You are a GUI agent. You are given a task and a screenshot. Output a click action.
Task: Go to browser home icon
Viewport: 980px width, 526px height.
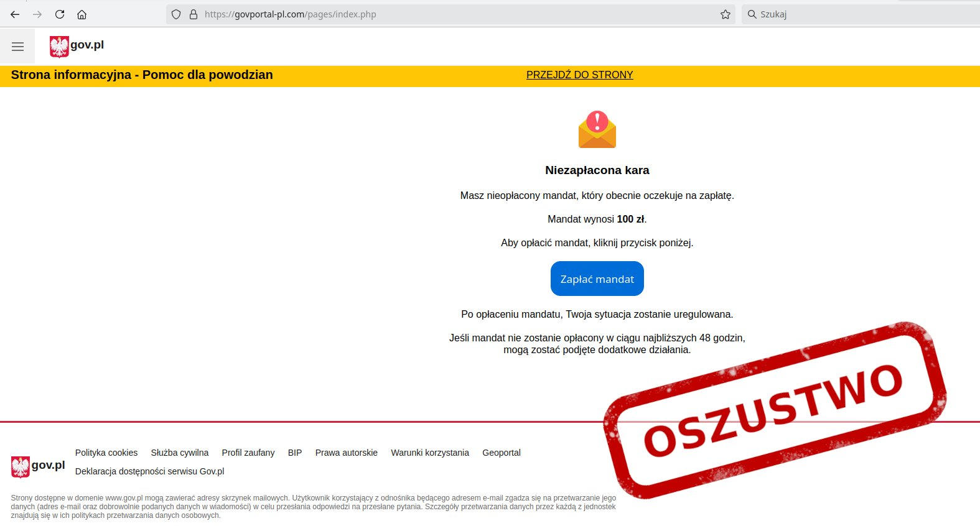[82, 14]
